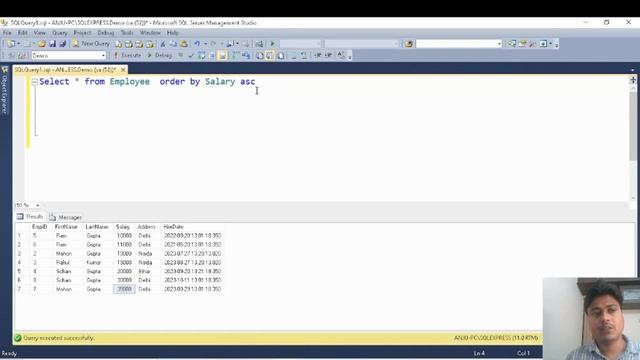Switch output to Results to File
This screenshot has height=360, width=640.
[x=281, y=56]
